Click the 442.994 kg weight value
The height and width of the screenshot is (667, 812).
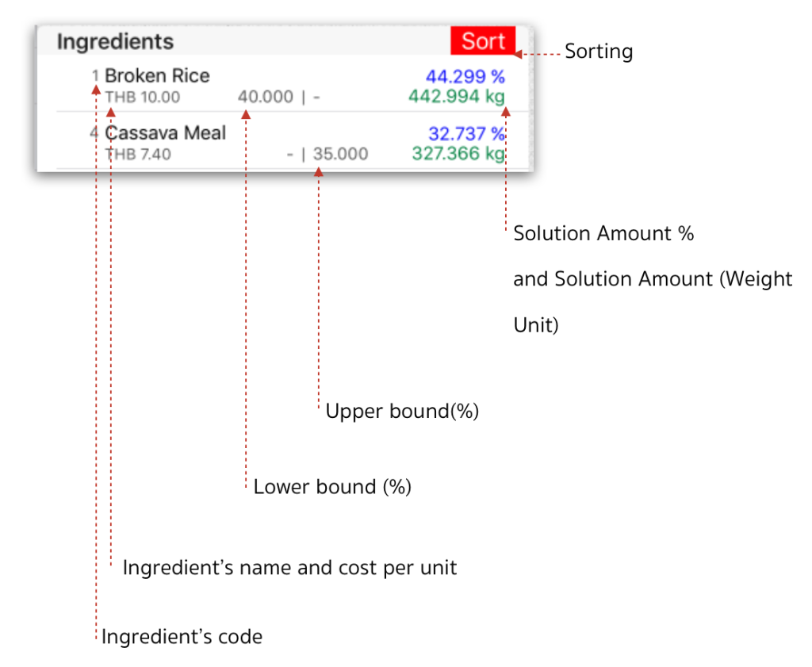456,97
